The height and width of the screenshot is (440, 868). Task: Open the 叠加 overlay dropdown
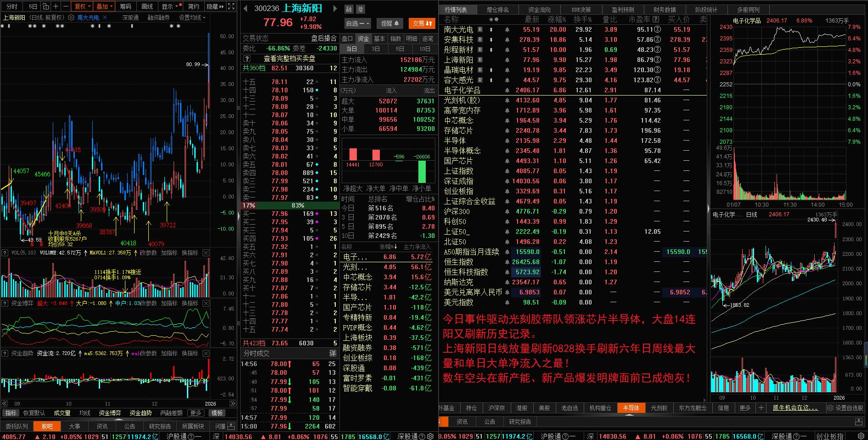pyautogui.click(x=103, y=6)
